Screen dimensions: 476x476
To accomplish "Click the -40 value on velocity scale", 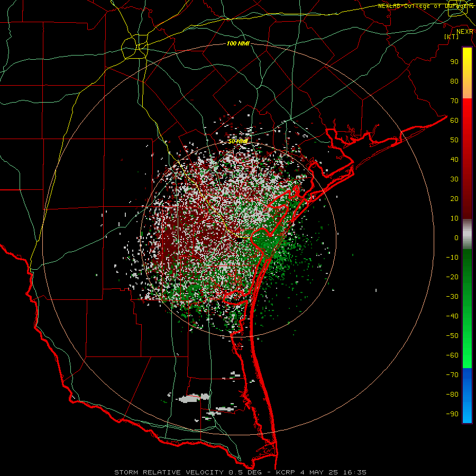I will 452,316.
